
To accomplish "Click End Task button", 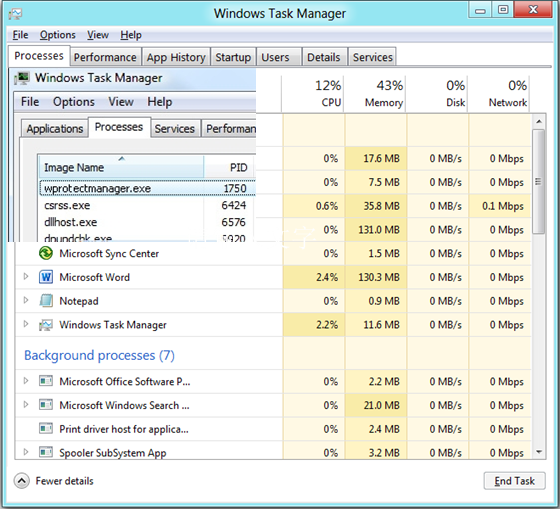I will pos(514,481).
